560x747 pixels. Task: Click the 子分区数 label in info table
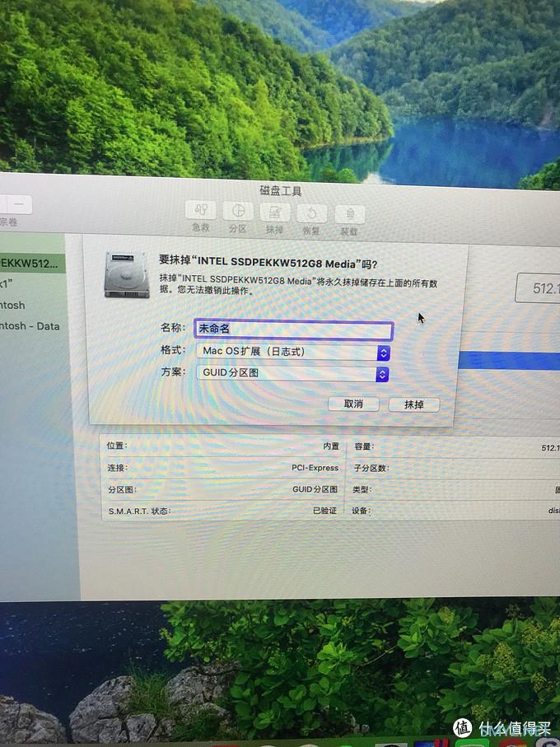[371, 469]
